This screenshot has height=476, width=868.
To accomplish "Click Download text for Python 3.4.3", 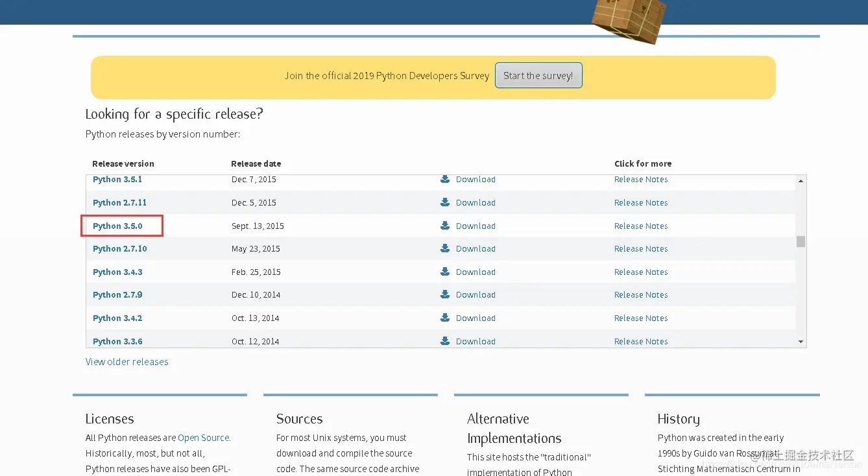I will pos(476,272).
